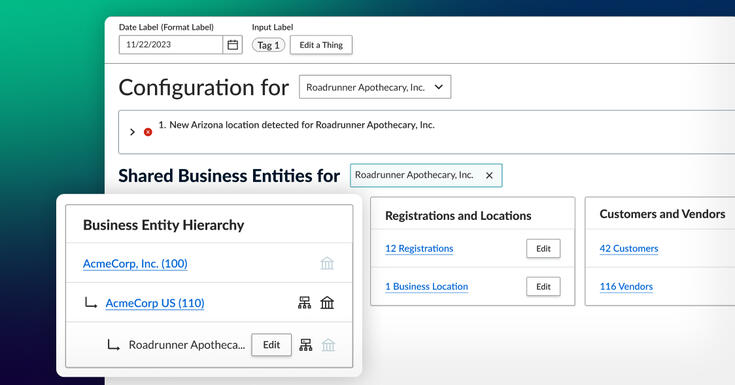Viewport: 735px width, 385px height.
Task: Click the Edit a Thing button
Action: (x=321, y=45)
